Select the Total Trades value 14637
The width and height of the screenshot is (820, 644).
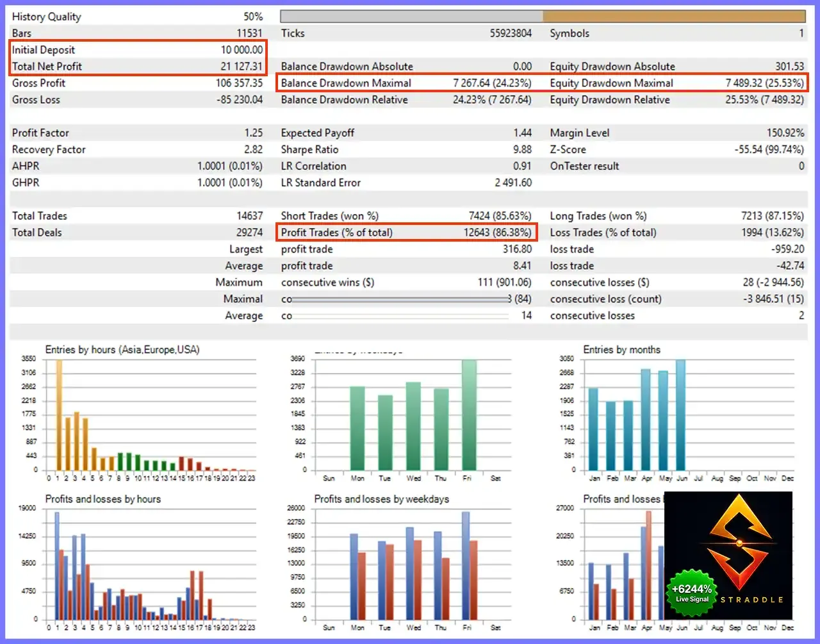click(249, 217)
